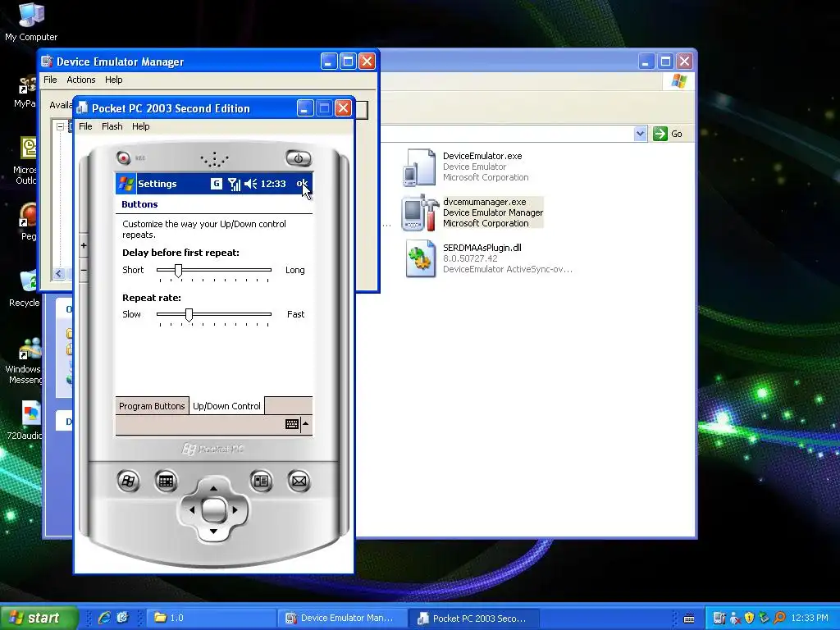Screen dimensions: 840x630
Task: Move the Delay before first repeat slider thumb
Action: pos(178,271)
